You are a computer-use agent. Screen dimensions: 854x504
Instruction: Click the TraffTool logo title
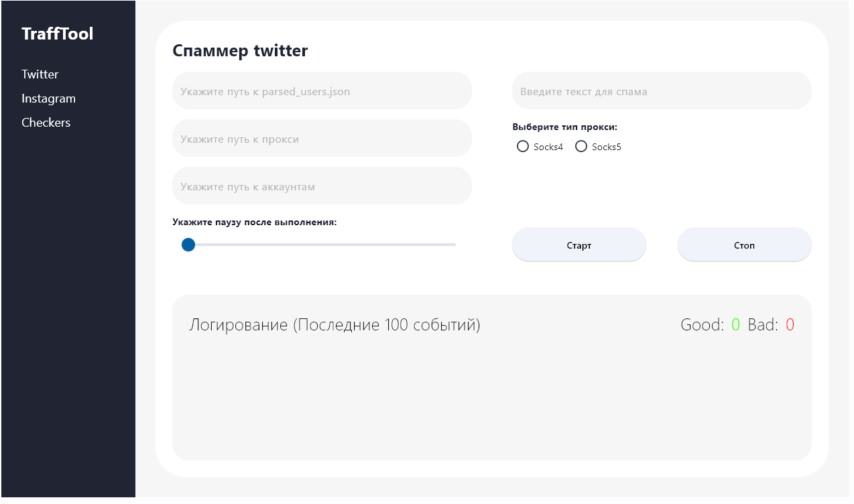[x=58, y=34]
